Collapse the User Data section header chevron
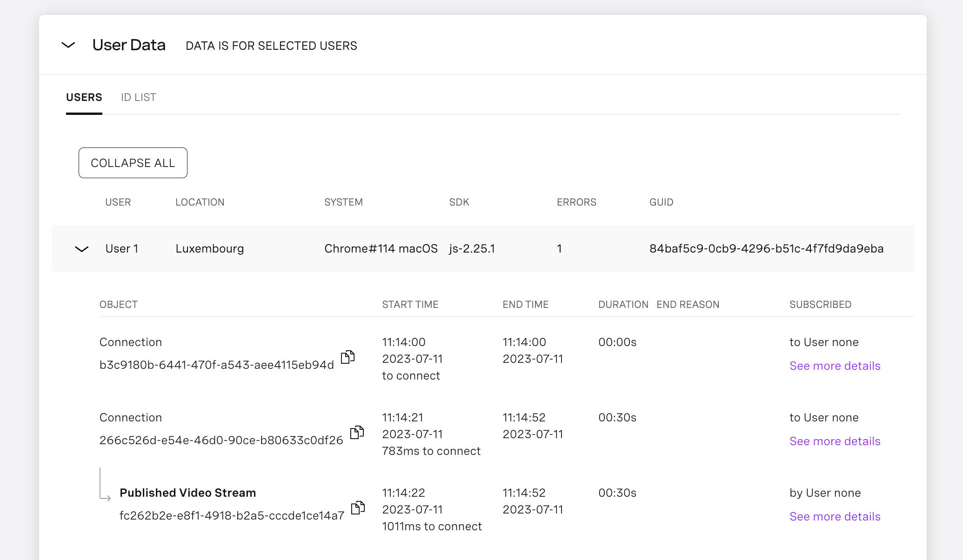963x560 pixels. (68, 45)
